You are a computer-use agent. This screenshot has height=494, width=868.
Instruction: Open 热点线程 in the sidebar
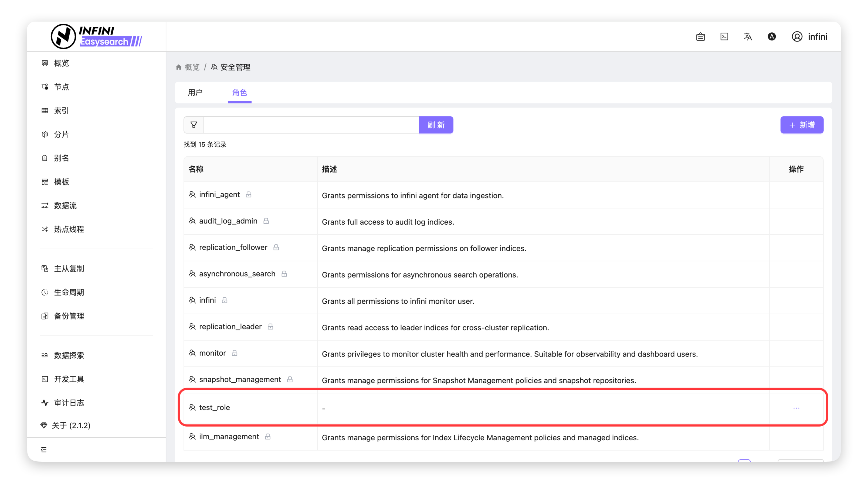pos(69,229)
